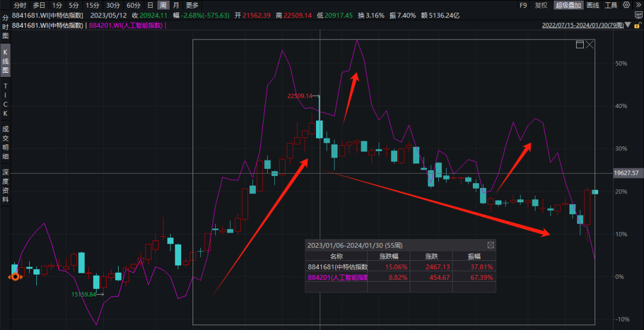This screenshot has width=644, height=330.
Task: Open 成交明细 trade details panel
Action: point(5,144)
